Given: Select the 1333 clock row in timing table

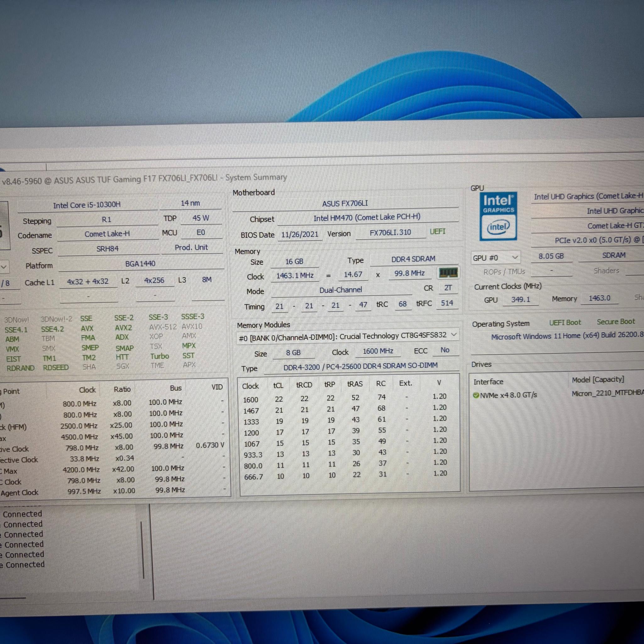Looking at the screenshot, I should [345, 420].
